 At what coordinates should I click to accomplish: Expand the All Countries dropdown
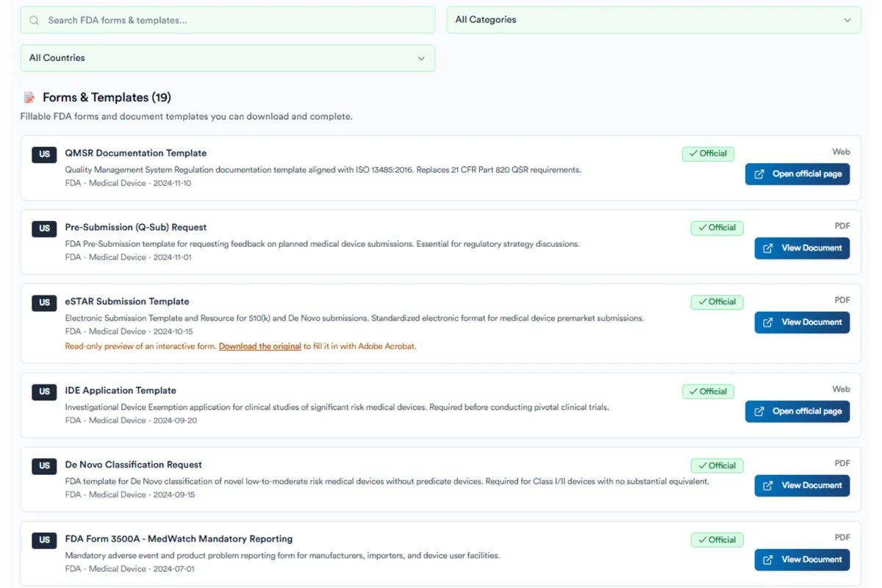tap(228, 58)
